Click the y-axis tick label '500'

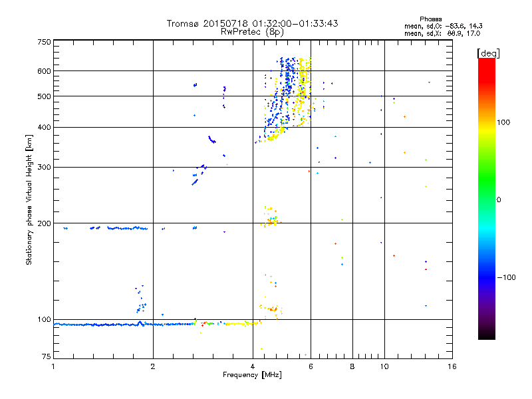[45, 96]
